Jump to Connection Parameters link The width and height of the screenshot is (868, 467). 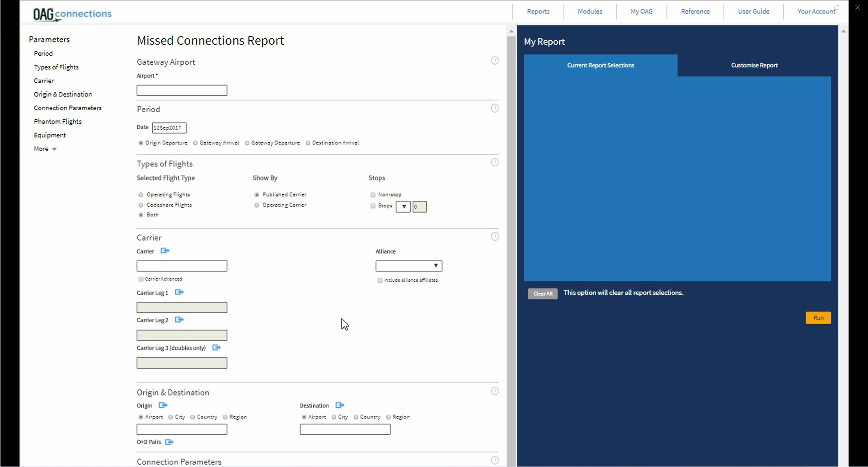[68, 108]
